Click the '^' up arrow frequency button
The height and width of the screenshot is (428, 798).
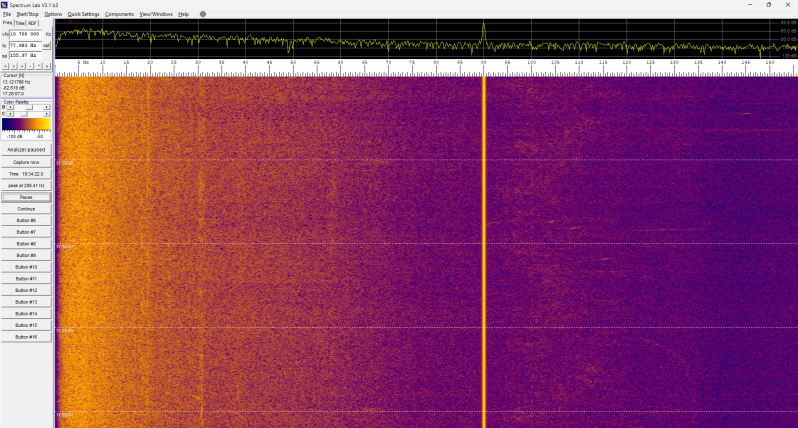39,66
